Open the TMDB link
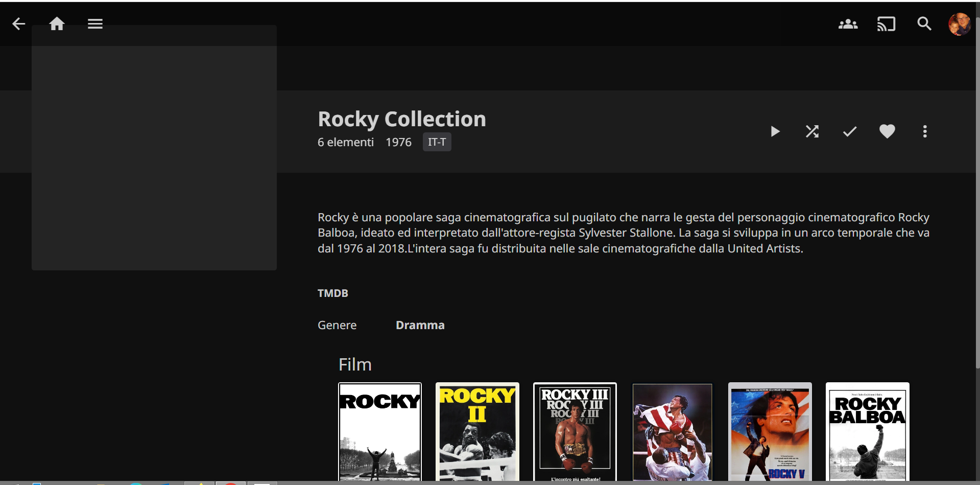The image size is (980, 485). click(333, 293)
